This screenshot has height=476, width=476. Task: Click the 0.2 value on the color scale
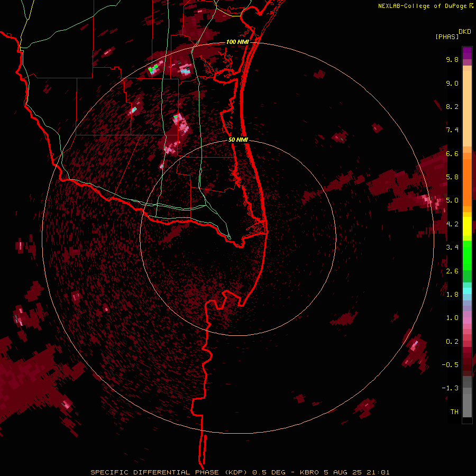(452, 342)
